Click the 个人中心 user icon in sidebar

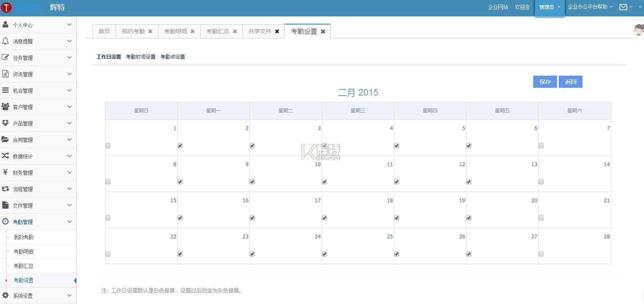coord(5,25)
